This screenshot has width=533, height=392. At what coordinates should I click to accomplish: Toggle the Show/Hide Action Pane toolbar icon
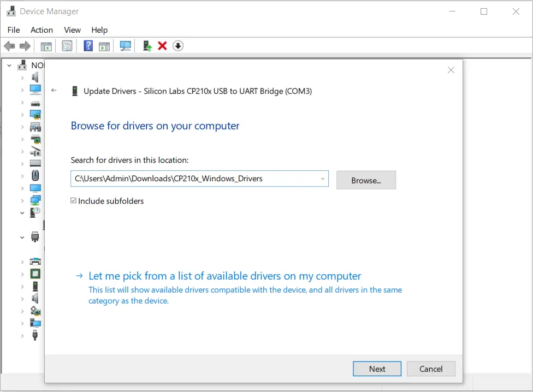[x=104, y=46]
